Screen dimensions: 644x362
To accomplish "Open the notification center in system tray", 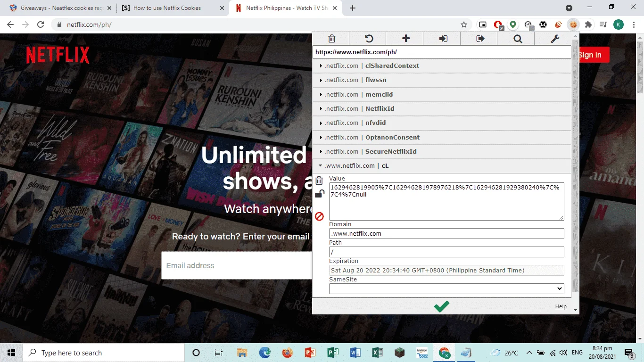I will (x=629, y=353).
